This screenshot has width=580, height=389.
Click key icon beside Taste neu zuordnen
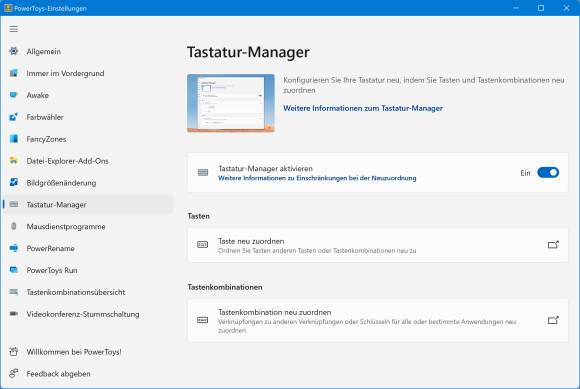[203, 245]
